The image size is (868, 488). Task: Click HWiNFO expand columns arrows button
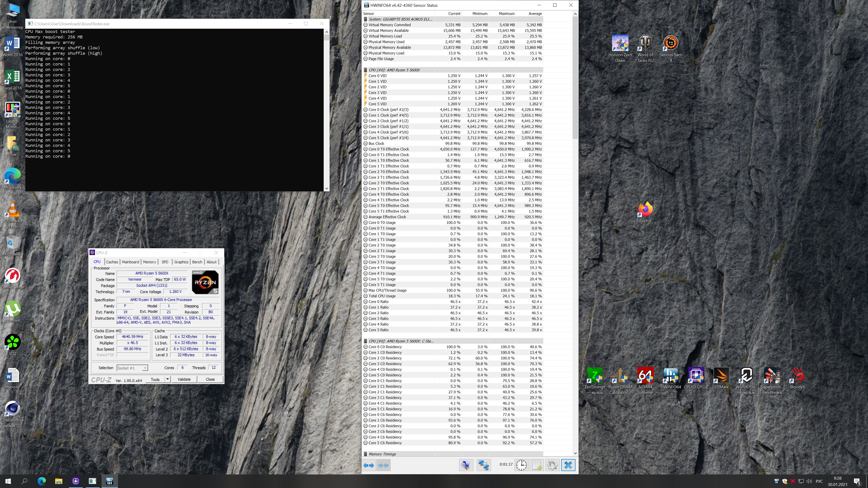(369, 465)
